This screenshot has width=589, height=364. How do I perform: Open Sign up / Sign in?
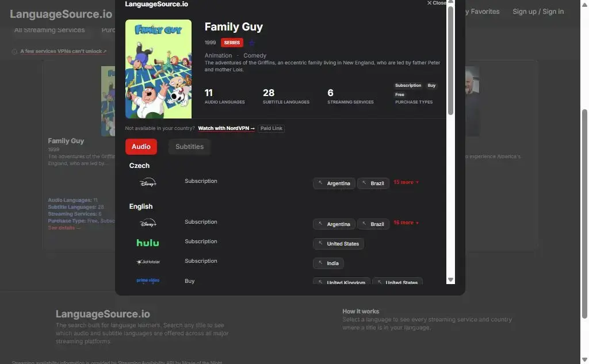tap(538, 12)
